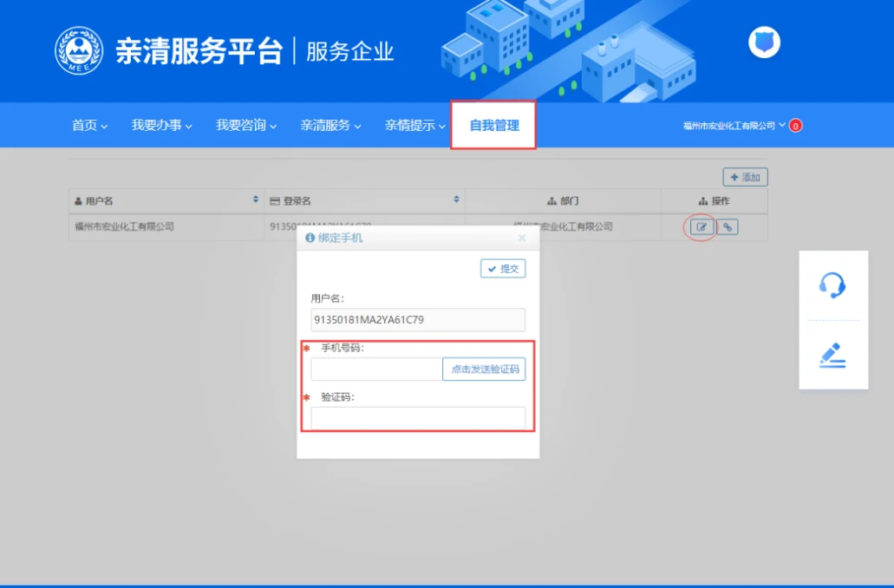894x588 pixels.
Task: Focus the 手机号码 input field
Action: tap(376, 369)
